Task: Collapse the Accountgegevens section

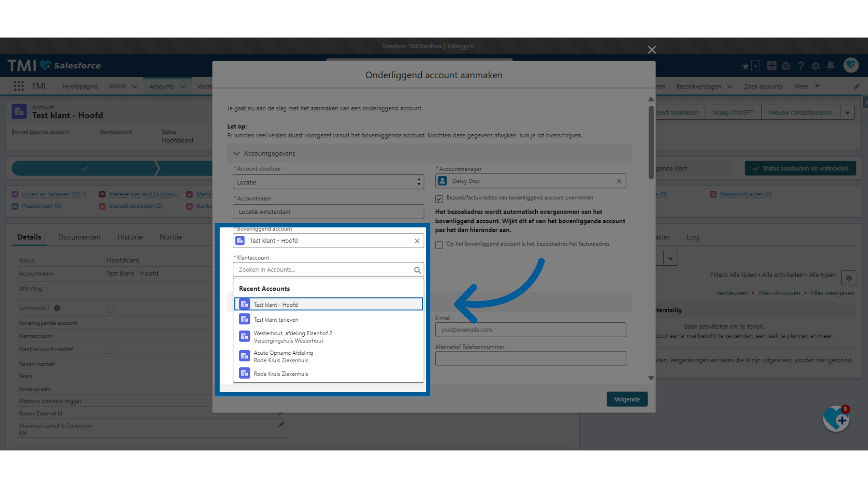Action: click(x=236, y=154)
